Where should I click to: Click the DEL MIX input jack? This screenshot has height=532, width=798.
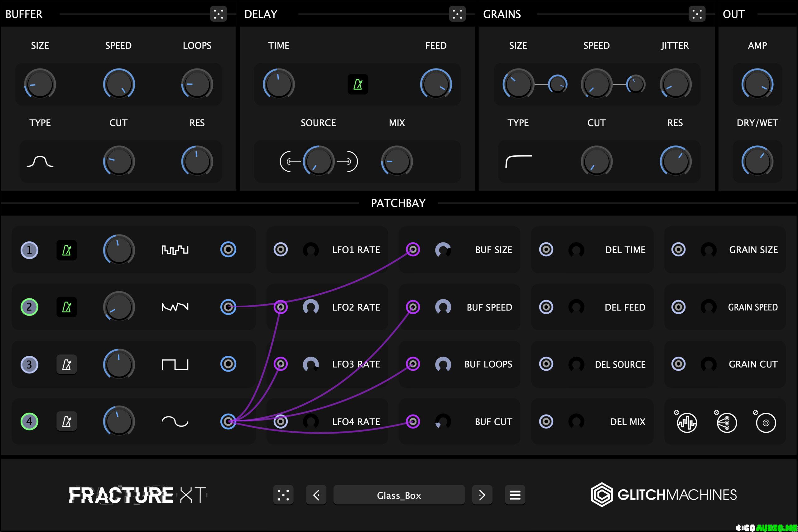546,421
